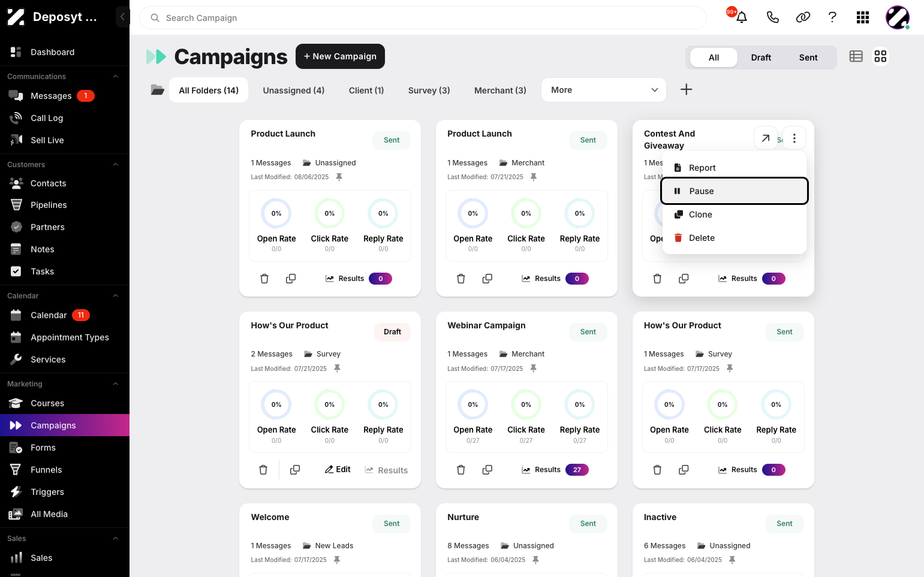Delete the first Product Launch Unassigned campaign
Viewport: 924px width, 577px height.
click(264, 279)
